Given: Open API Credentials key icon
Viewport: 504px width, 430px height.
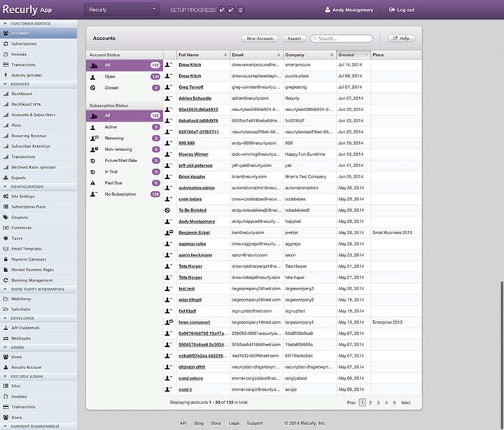Looking at the screenshot, I should coord(6,327).
